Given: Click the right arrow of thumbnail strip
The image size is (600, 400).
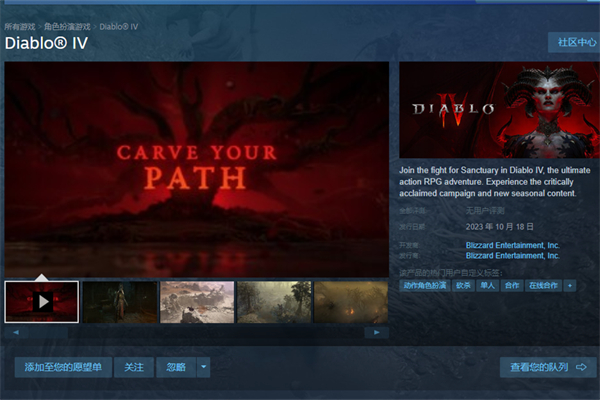Looking at the screenshot, I should [377, 332].
